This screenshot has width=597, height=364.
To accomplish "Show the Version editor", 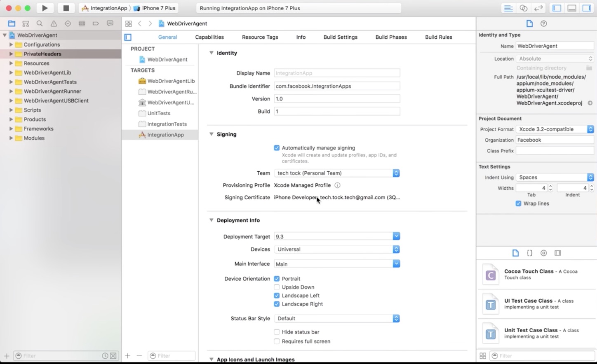I will 538,8.
